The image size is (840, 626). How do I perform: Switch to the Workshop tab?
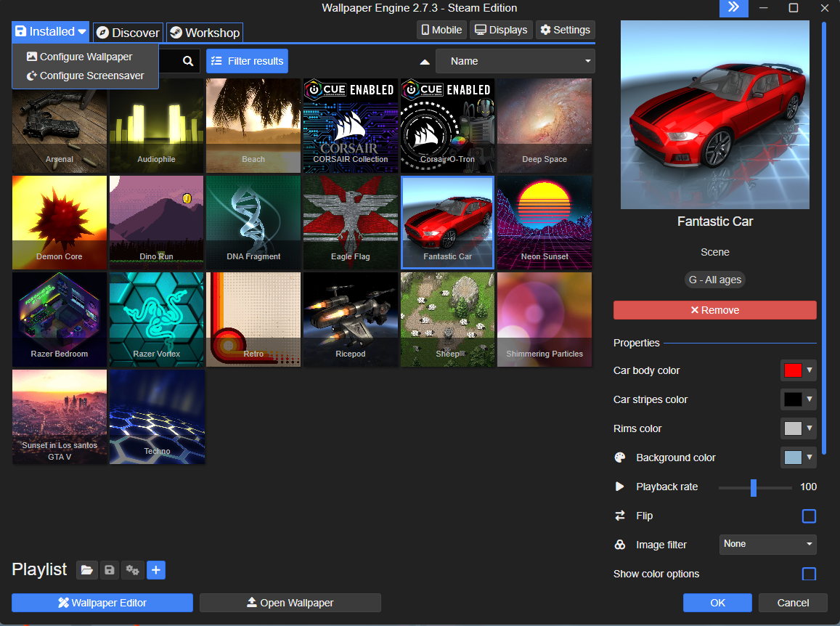click(204, 33)
